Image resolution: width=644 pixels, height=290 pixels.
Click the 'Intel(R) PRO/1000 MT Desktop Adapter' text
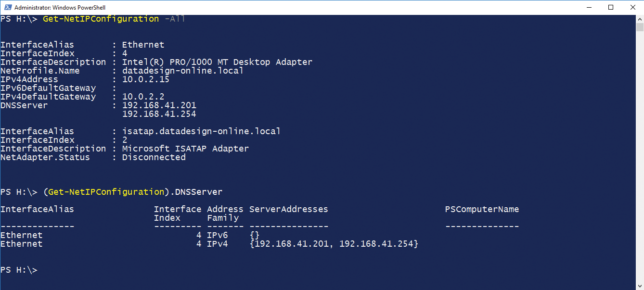click(x=217, y=62)
